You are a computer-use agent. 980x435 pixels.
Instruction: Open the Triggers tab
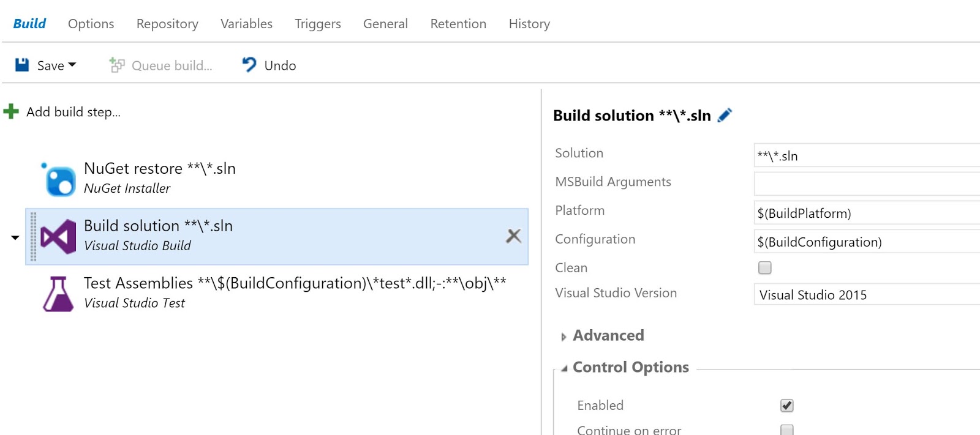317,23
